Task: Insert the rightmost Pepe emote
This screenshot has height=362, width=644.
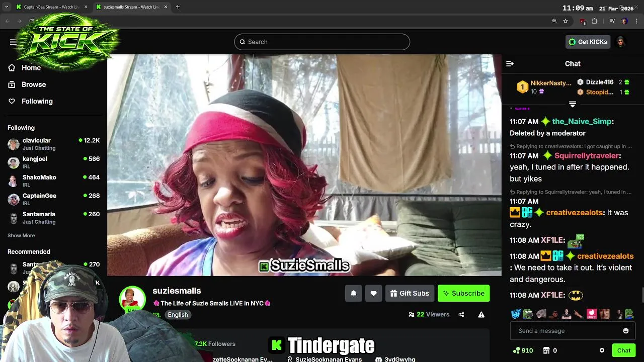Action: [x=629, y=314]
